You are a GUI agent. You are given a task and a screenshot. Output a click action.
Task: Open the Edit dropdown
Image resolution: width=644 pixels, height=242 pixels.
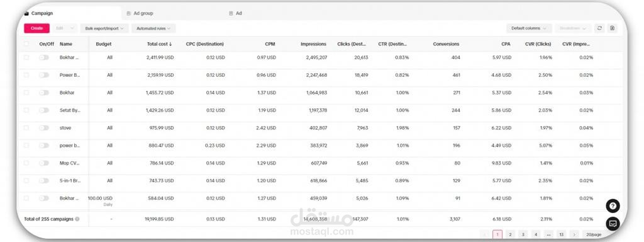pos(65,28)
